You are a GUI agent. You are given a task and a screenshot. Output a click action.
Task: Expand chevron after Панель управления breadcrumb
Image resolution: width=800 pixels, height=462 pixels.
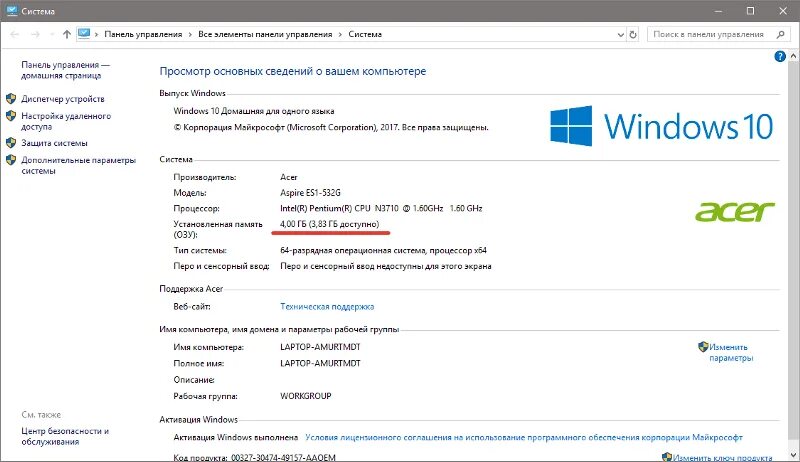pos(190,35)
